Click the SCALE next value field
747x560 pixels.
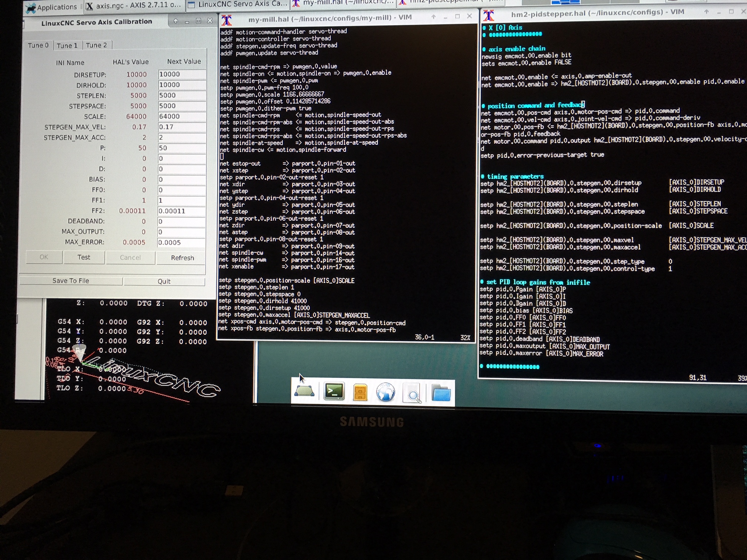(182, 116)
